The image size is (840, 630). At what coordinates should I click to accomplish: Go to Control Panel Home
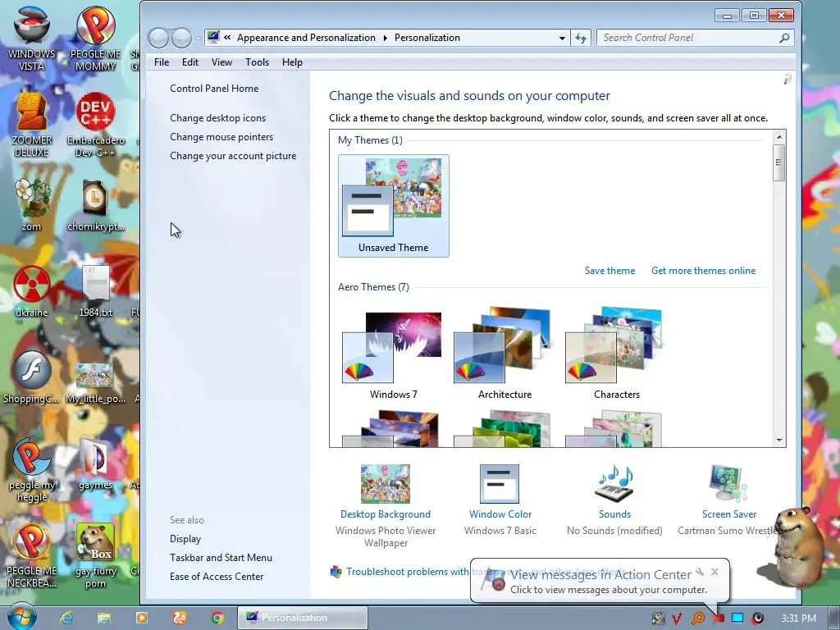click(x=214, y=89)
